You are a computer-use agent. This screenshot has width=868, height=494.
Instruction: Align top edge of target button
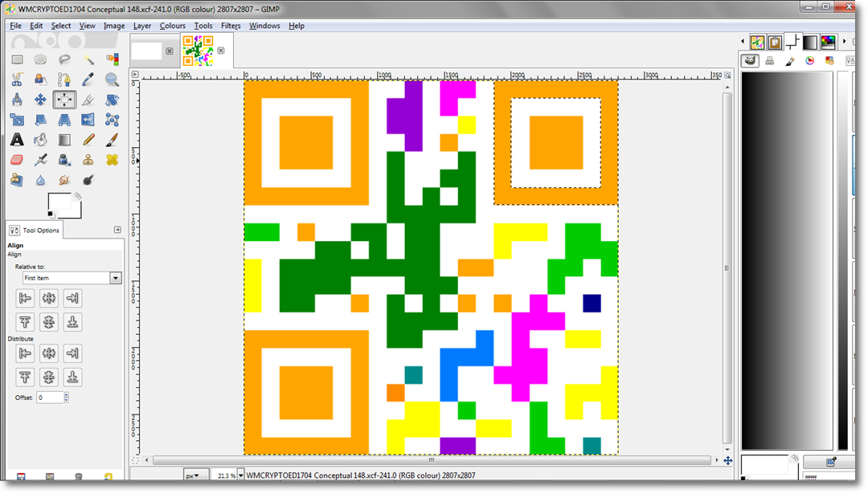click(25, 322)
